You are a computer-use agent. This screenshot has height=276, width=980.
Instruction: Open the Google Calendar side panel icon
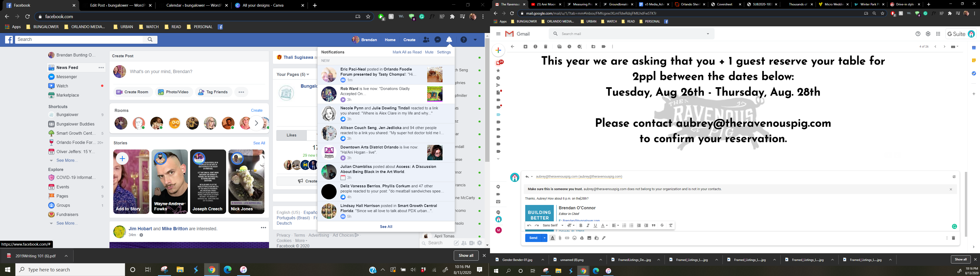point(974,48)
